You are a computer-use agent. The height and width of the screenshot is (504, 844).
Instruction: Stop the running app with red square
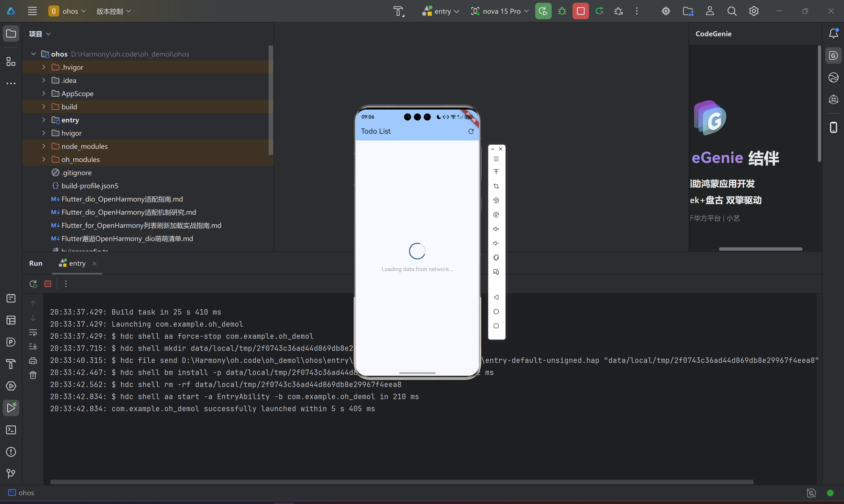pyautogui.click(x=580, y=11)
